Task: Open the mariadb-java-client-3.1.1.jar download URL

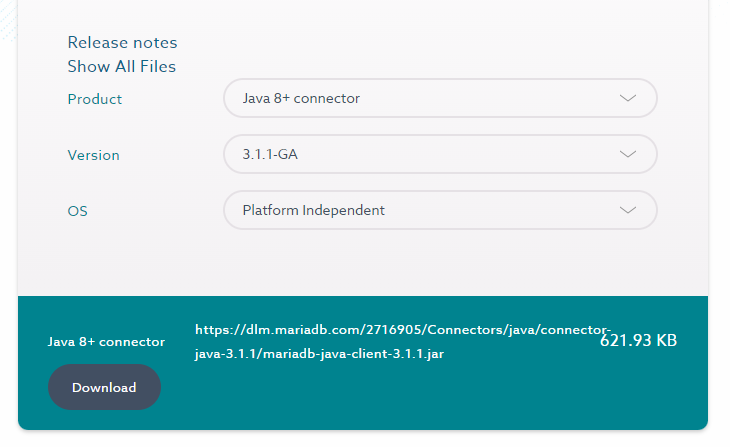Action: pos(403,342)
